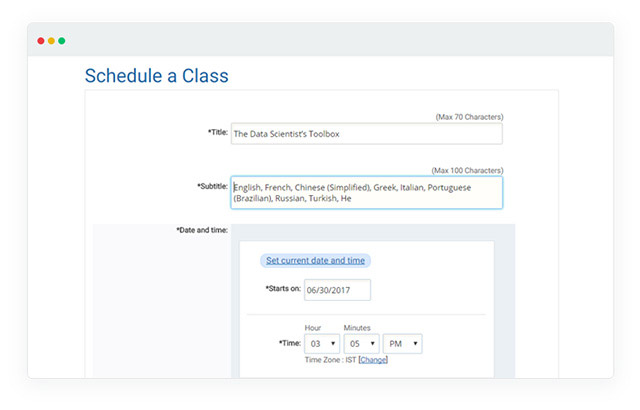Click the 'Max 70 Characters' hint text
Image resolution: width=640 pixels, height=410 pixels.
pos(469,117)
